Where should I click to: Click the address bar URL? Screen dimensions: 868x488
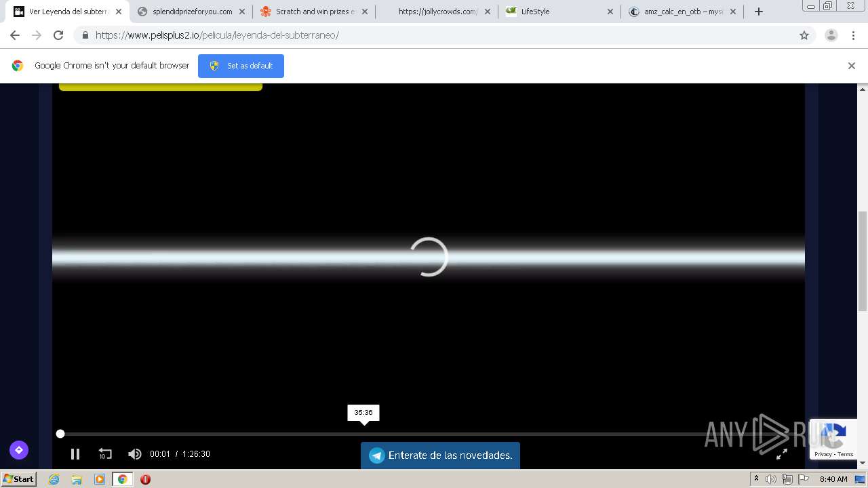click(x=217, y=35)
